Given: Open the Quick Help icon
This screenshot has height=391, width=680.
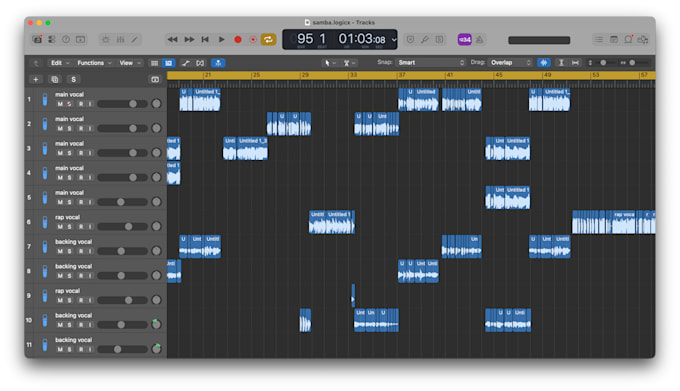Looking at the screenshot, I should point(66,39).
